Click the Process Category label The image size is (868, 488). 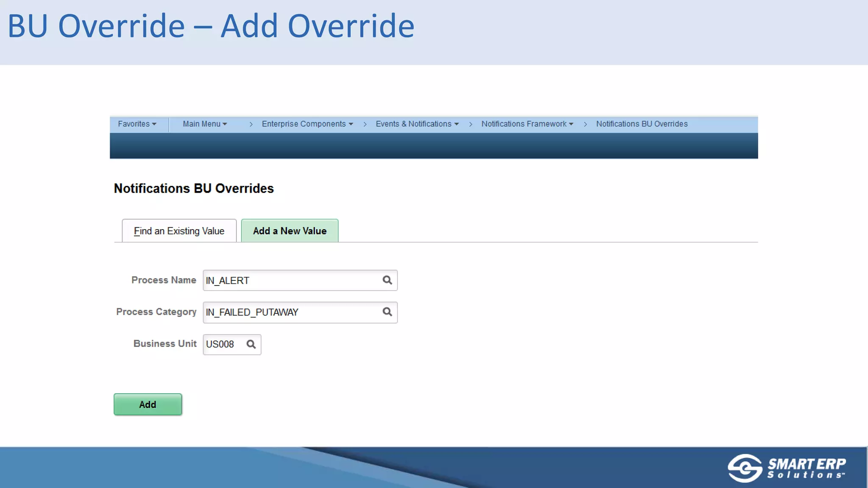click(156, 312)
